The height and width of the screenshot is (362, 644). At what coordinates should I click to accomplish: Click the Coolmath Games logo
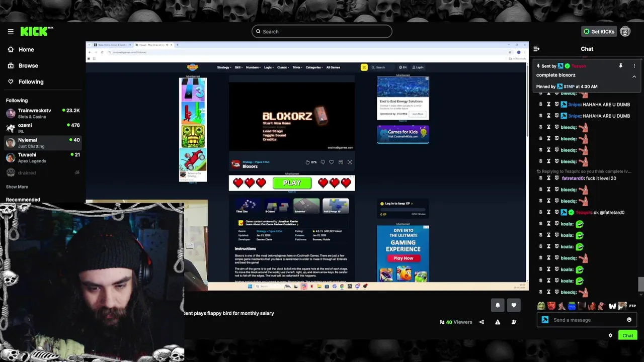click(193, 67)
